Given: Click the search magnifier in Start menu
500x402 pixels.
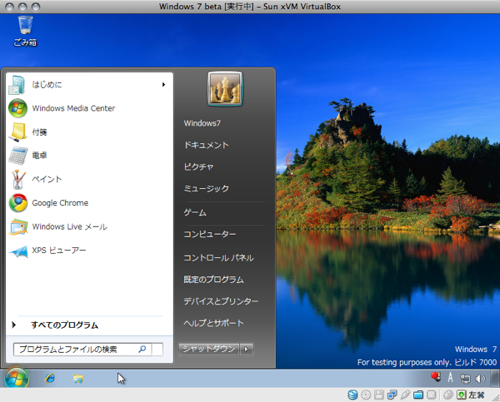Looking at the screenshot, I should click(142, 349).
